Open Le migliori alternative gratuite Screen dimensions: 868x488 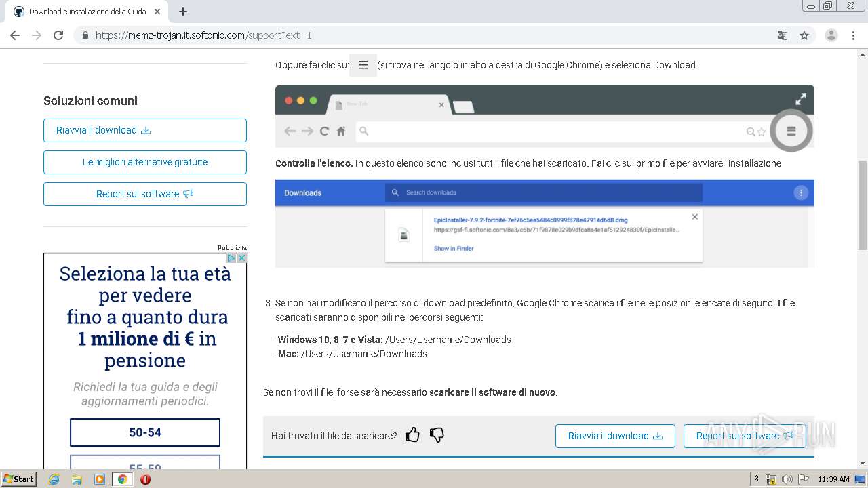(145, 162)
